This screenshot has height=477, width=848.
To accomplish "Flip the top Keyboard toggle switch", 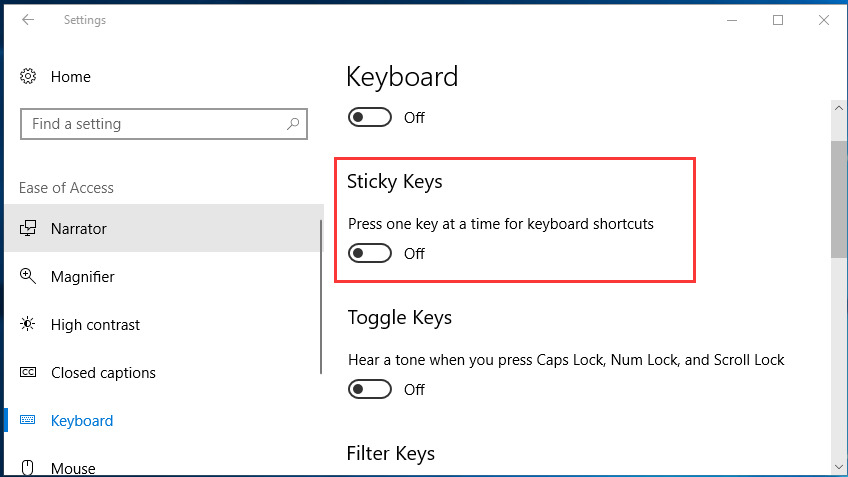I will pyautogui.click(x=370, y=117).
